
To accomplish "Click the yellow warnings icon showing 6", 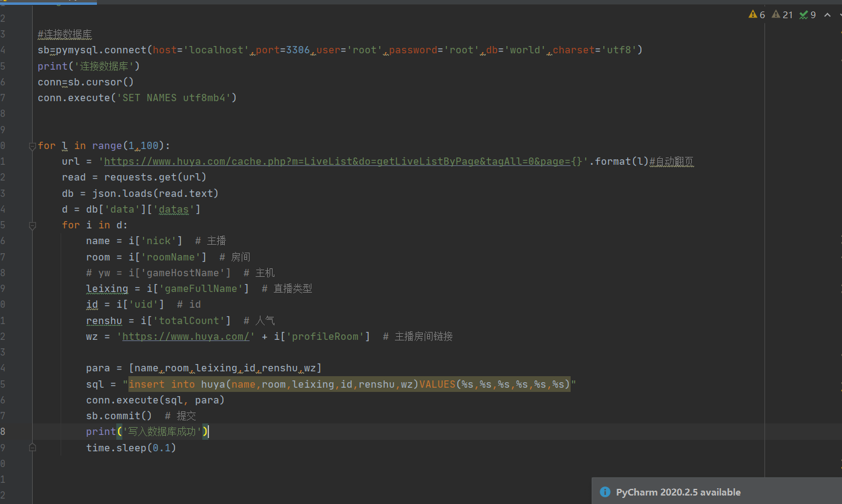I will tap(757, 15).
